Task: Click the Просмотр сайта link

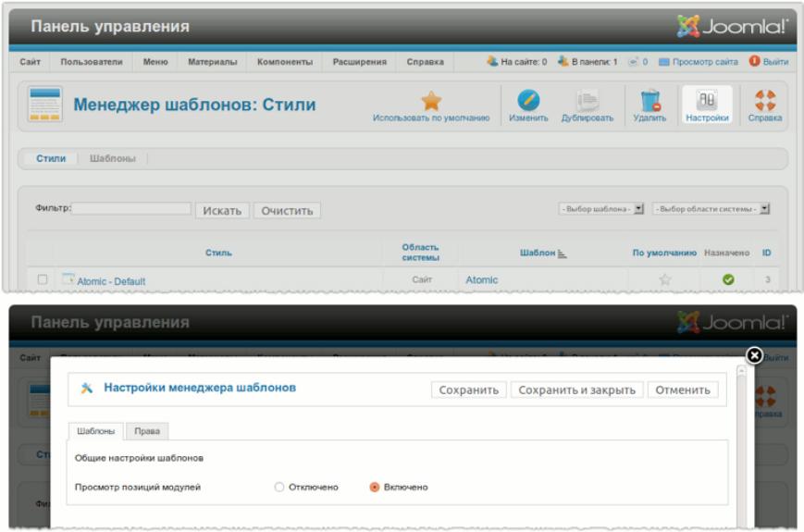Action: coord(704,62)
